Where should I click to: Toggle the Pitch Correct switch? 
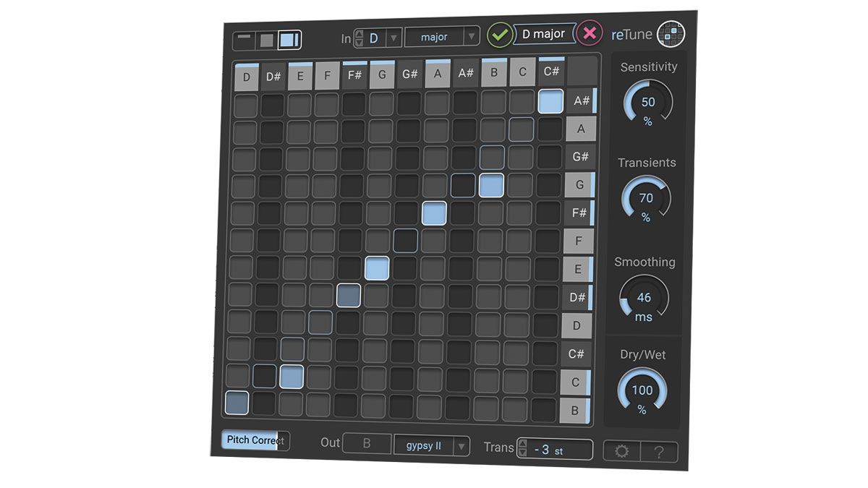click(255, 440)
